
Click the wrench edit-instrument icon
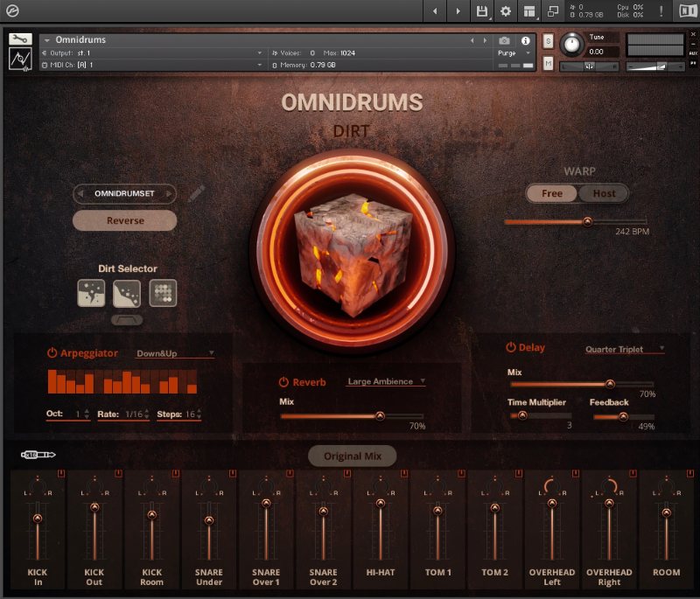pyautogui.click(x=21, y=39)
